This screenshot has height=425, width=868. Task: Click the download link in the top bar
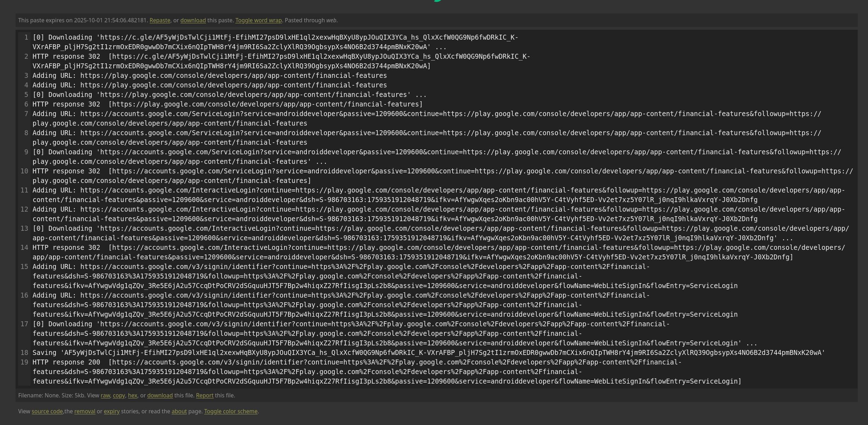(193, 21)
